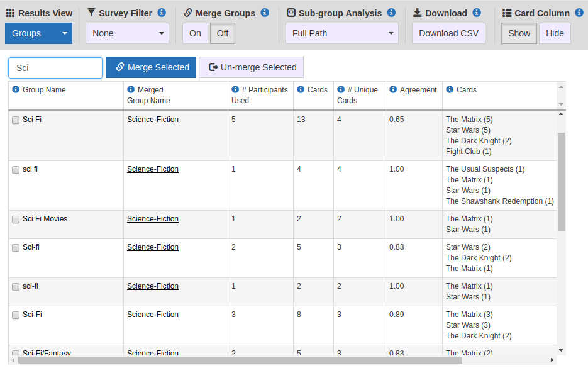
Task: Open Science-Fiction link in Sci-fi 0.83 row
Action: tap(153, 247)
